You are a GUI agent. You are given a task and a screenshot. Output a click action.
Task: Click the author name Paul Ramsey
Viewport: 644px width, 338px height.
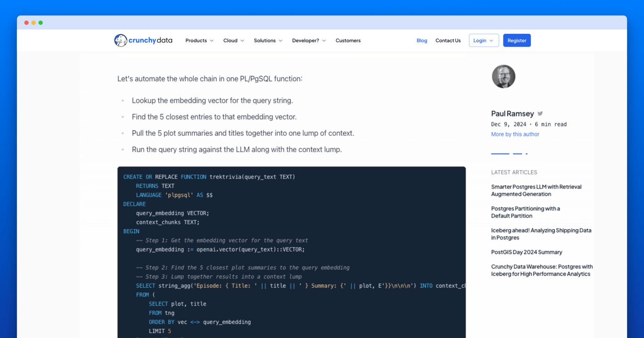click(512, 113)
